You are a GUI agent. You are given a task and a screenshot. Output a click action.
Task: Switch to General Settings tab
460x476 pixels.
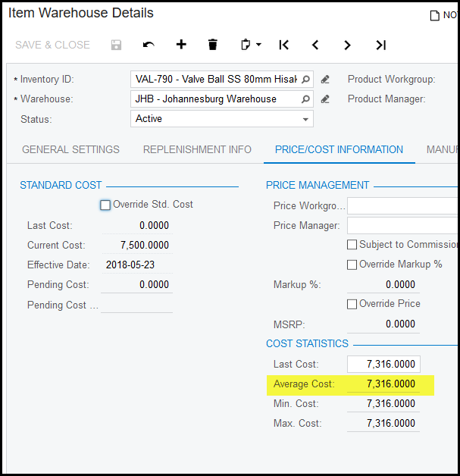[70, 149]
